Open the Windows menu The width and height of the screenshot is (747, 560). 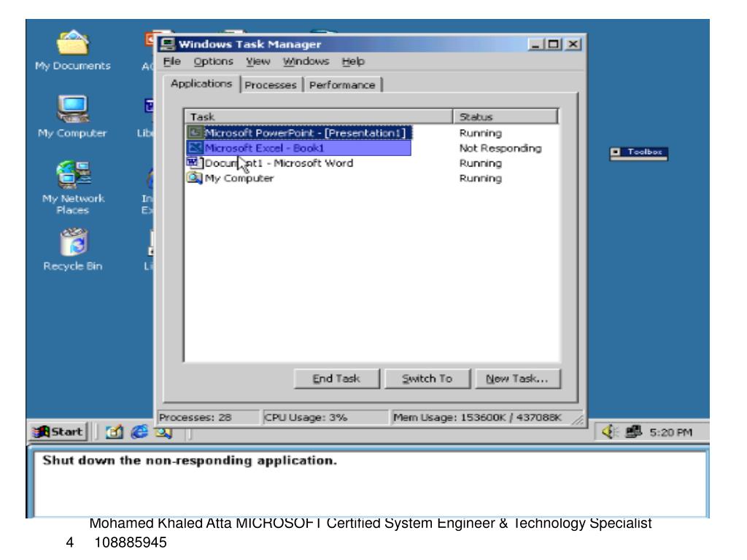pos(306,61)
